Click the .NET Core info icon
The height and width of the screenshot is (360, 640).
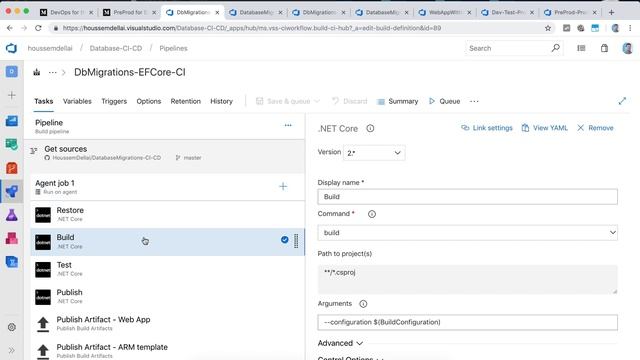coord(370,128)
